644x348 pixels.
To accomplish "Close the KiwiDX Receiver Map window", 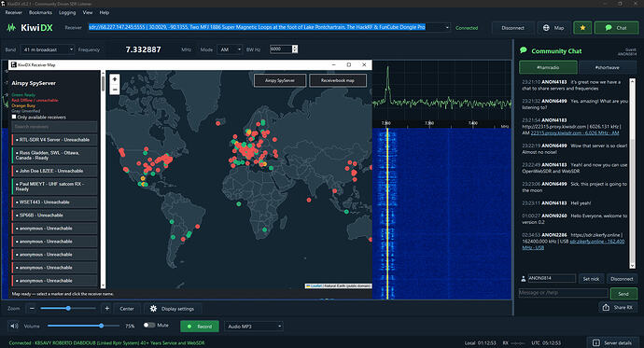I will (364, 64).
